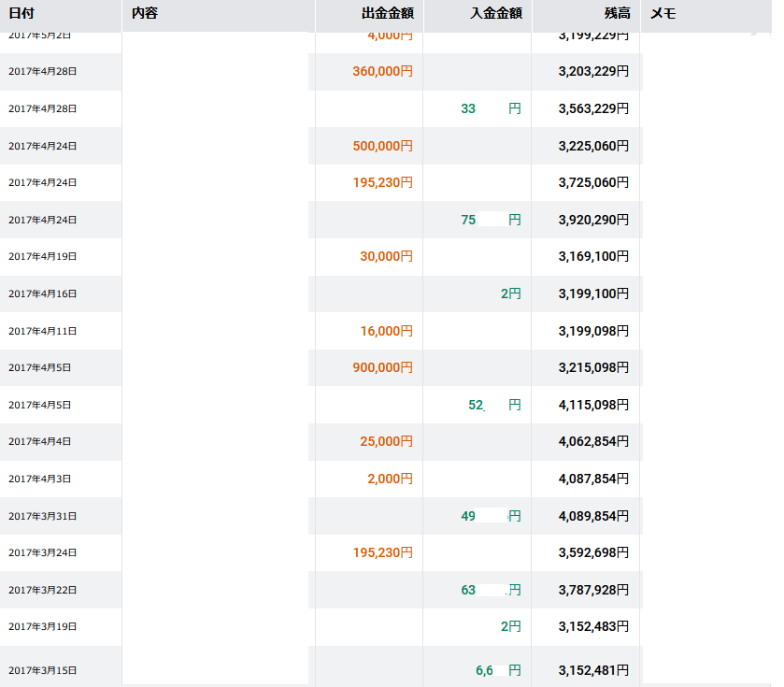This screenshot has height=687, width=784.
Task: Select 2017年4月5日 date in the 4,115,098円 row
Action: point(39,405)
